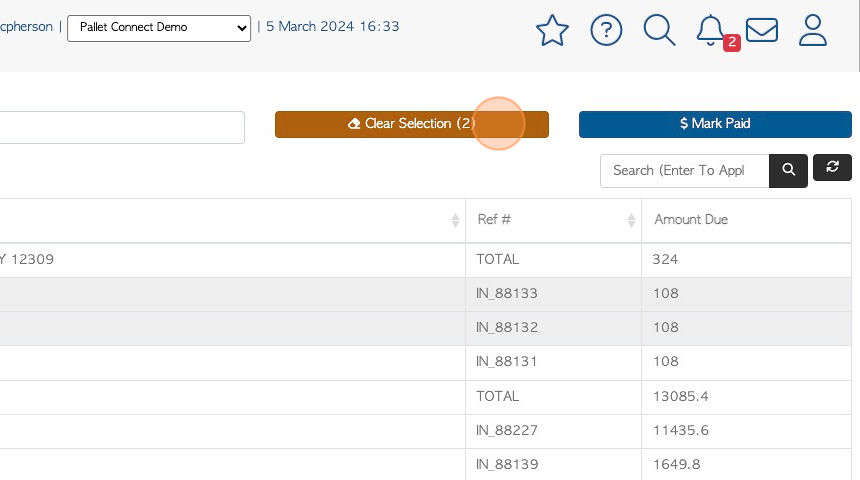This screenshot has width=860, height=480.
Task: Select the IN_88133 invoice row
Action: pos(426,294)
